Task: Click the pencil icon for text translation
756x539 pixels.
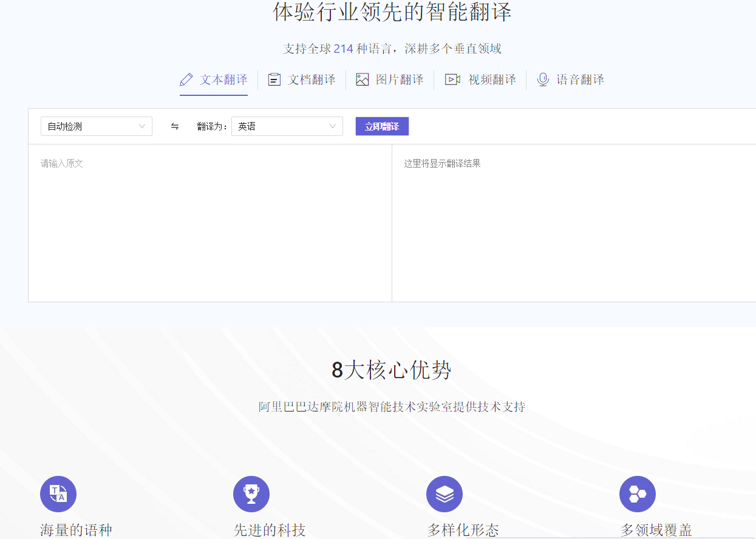Action: (x=186, y=80)
